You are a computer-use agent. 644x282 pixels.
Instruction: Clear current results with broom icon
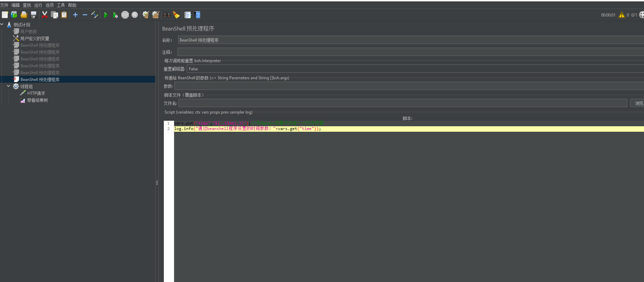pyautogui.click(x=146, y=15)
